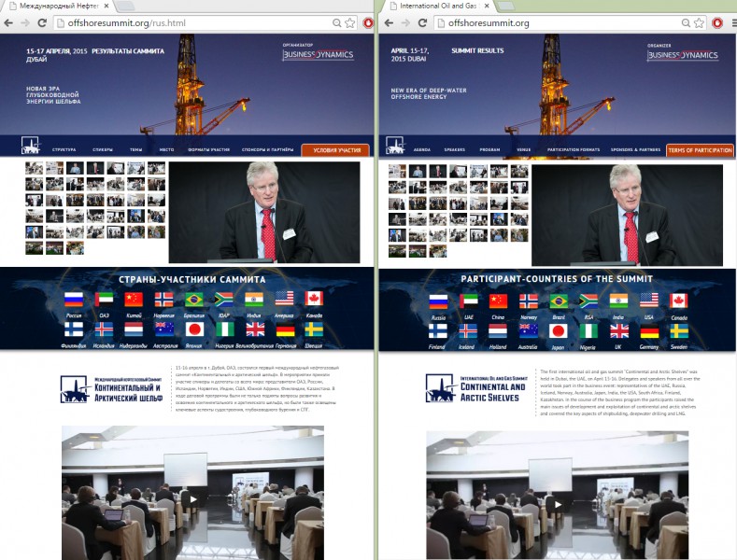This screenshot has height=560, width=737.
Task: Open СПОНСОРЫ И ПАРТНЁРЫ menu item
Action: click(267, 150)
